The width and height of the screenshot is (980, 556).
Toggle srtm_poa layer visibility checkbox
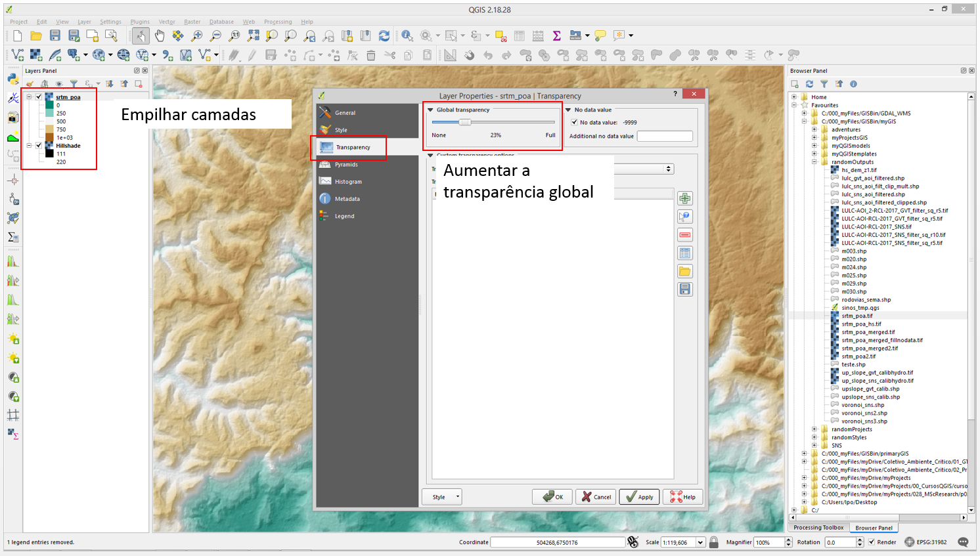coord(39,97)
